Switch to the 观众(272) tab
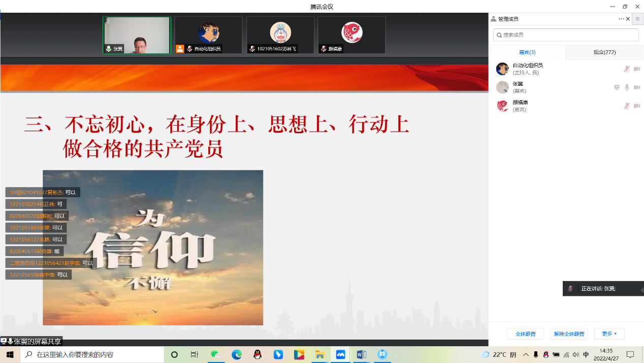 [604, 52]
